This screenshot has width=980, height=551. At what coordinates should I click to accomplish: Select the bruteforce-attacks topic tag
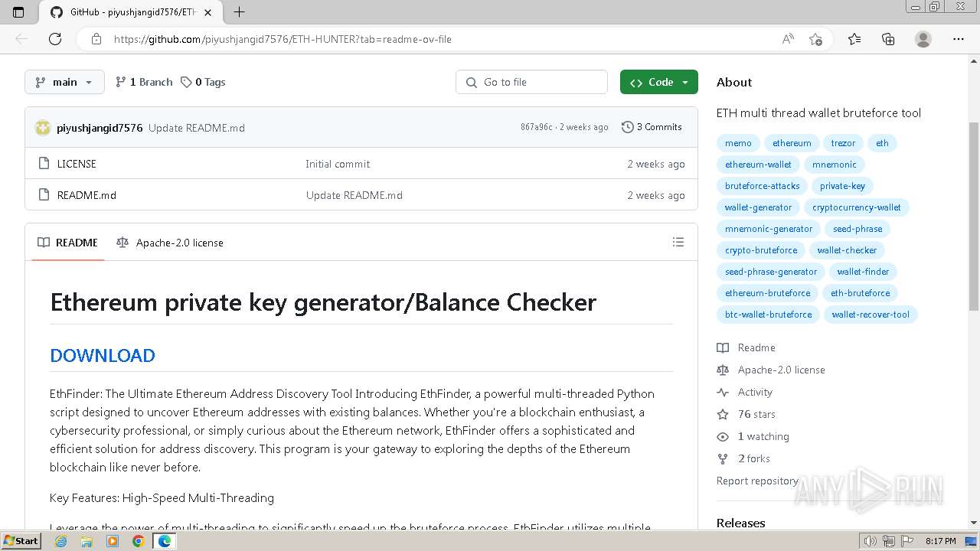pyautogui.click(x=762, y=186)
